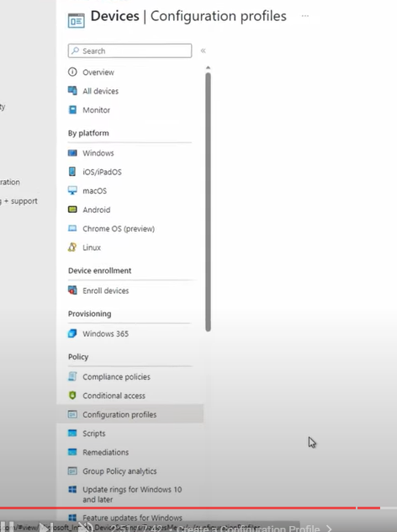Image resolution: width=397 pixels, height=532 pixels.
Task: Click the sidebar vertical scrollbar thumb
Action: point(208,202)
